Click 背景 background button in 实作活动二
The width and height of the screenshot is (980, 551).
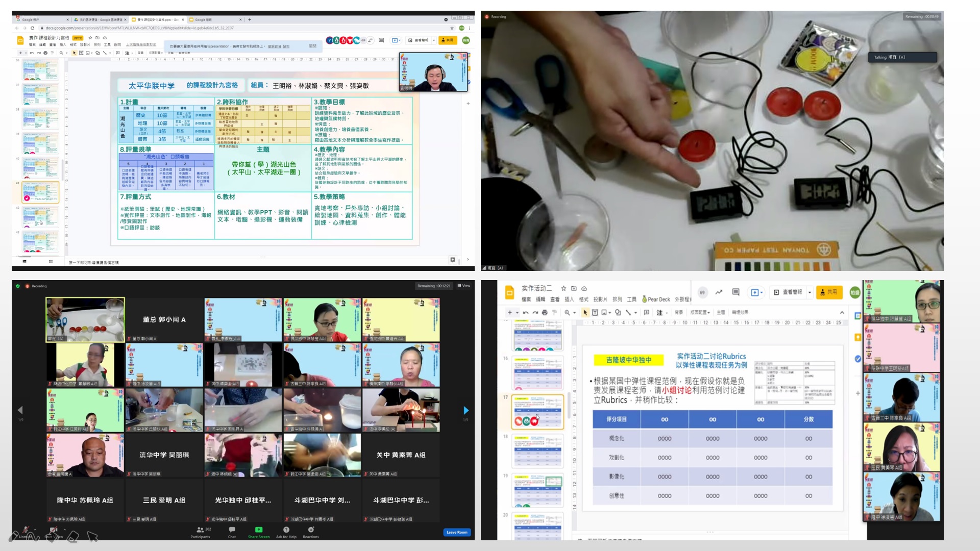point(679,312)
